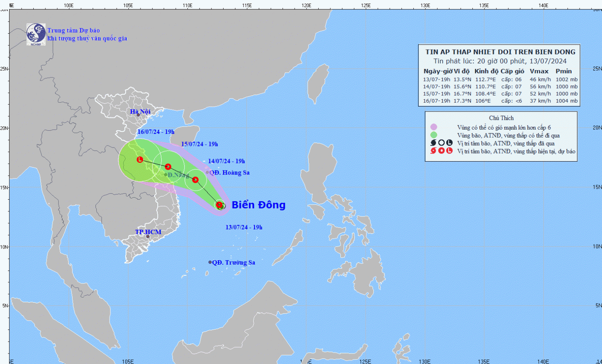Click the QĐ. Hoàng Sa label
Image resolution: width=602 pixels, height=364 pixels.
[x=230, y=173]
